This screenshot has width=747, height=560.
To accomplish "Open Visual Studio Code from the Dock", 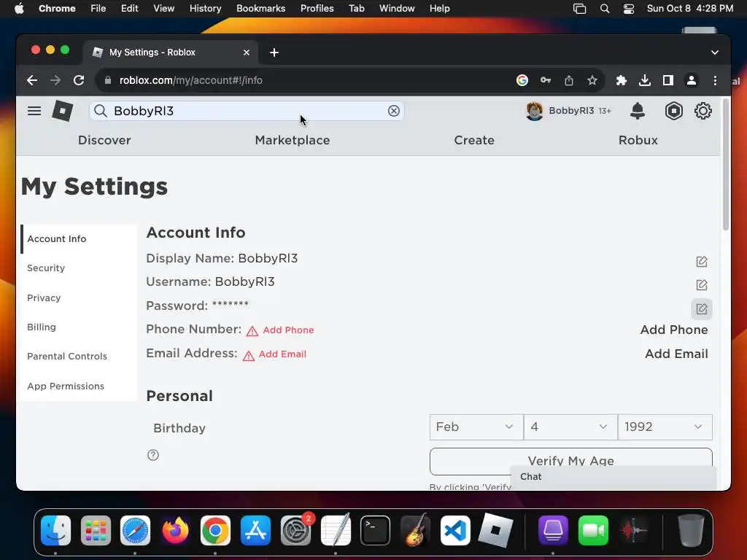I will 455,531.
